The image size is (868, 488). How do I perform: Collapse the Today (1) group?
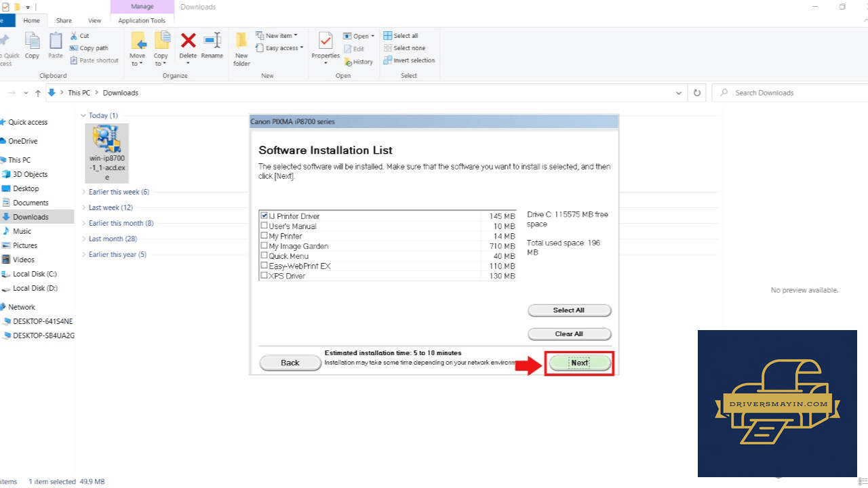83,115
